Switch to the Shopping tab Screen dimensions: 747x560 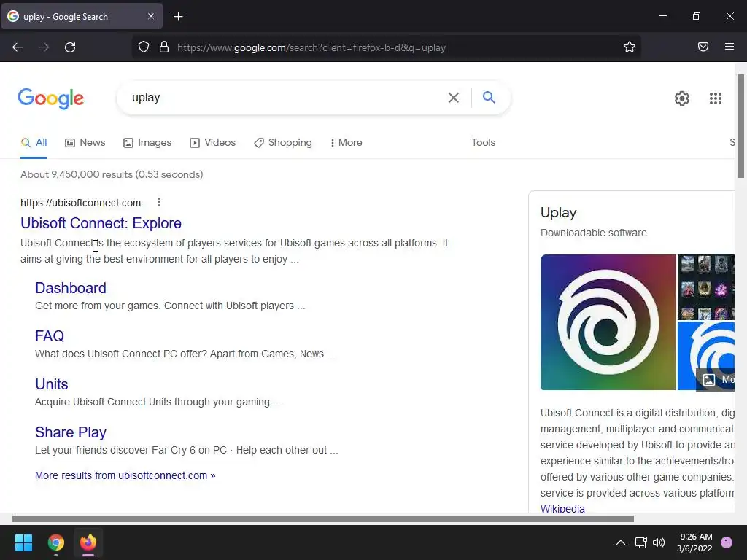tap(283, 142)
